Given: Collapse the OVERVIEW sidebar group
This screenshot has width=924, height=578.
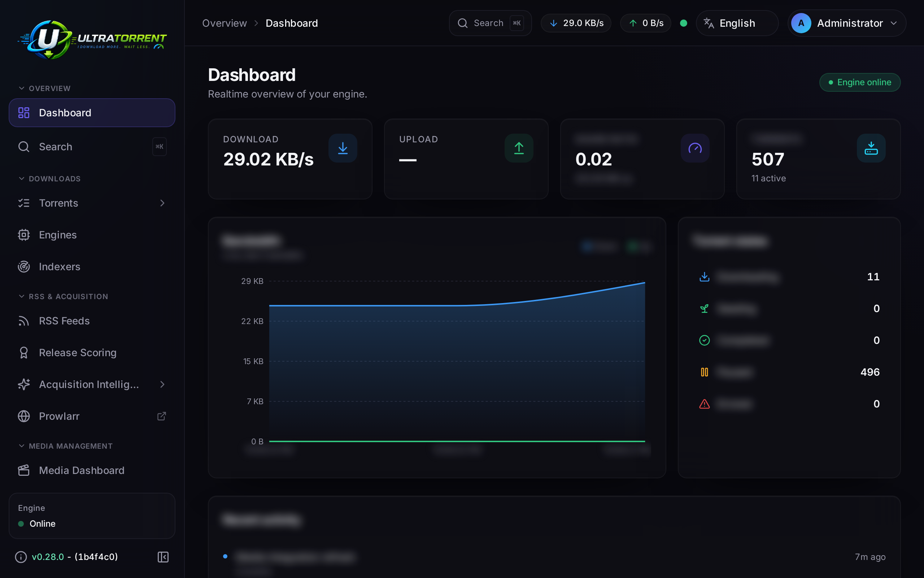Looking at the screenshot, I should click(45, 88).
